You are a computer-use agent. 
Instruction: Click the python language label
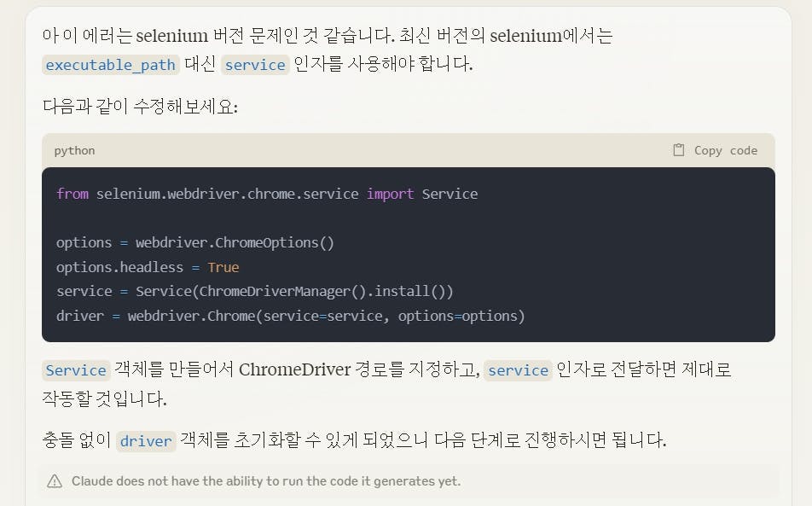coord(74,150)
